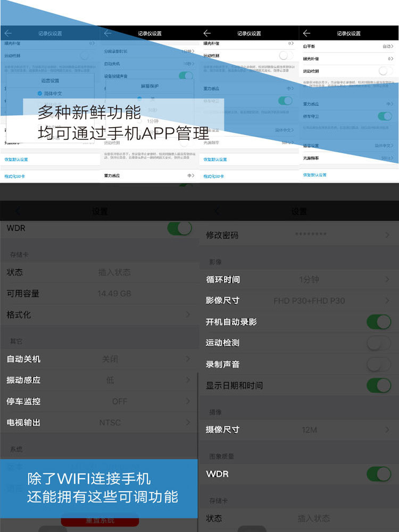Toggle 停车守卫 on third 记录仪设置 screen
This screenshot has width=399, height=532.
[285, 101]
